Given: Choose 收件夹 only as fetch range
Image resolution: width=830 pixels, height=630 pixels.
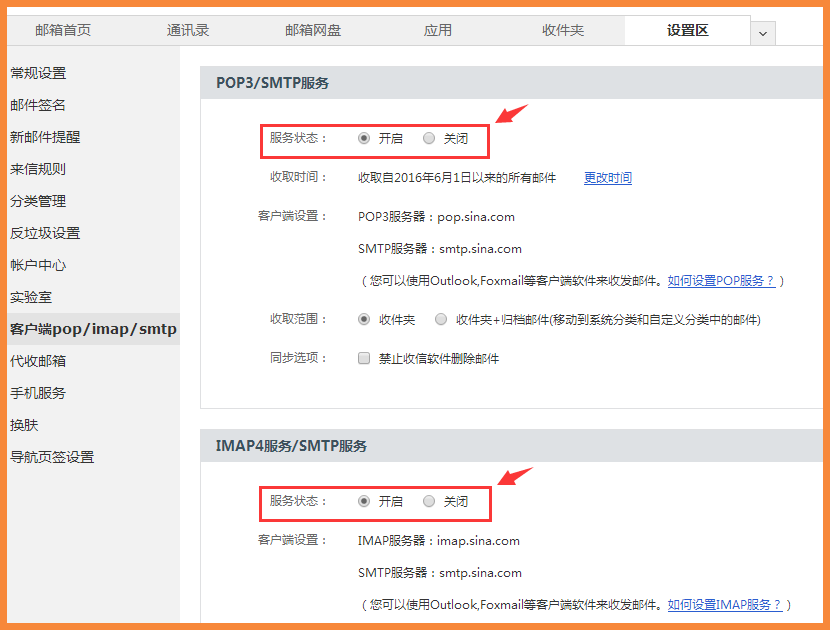Looking at the screenshot, I should pos(364,319).
